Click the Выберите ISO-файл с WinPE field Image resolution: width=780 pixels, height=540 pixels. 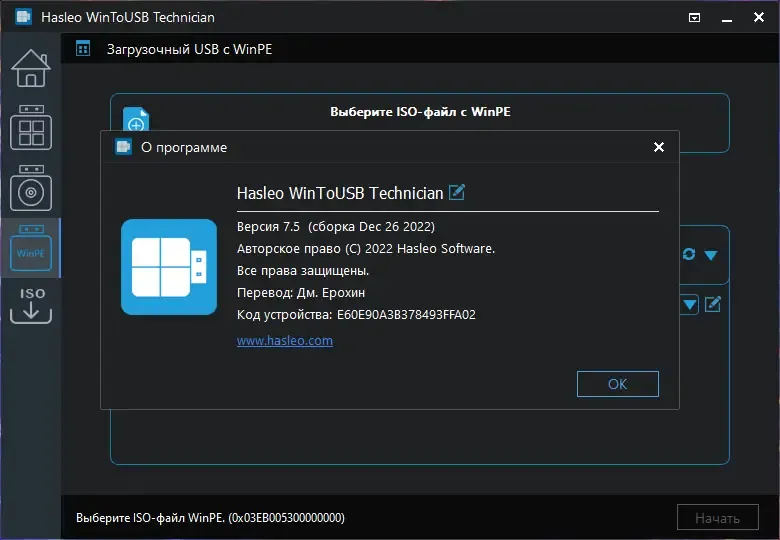(420, 113)
